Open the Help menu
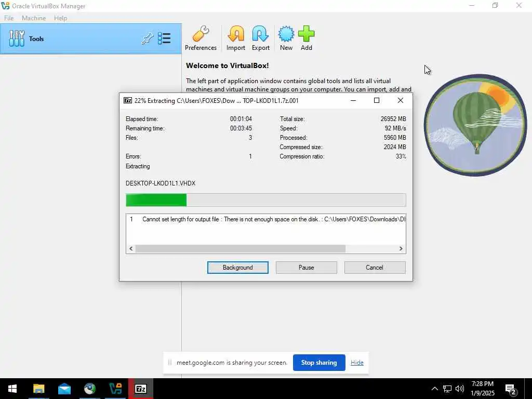Viewport: 532px width, 399px height. tap(60, 18)
